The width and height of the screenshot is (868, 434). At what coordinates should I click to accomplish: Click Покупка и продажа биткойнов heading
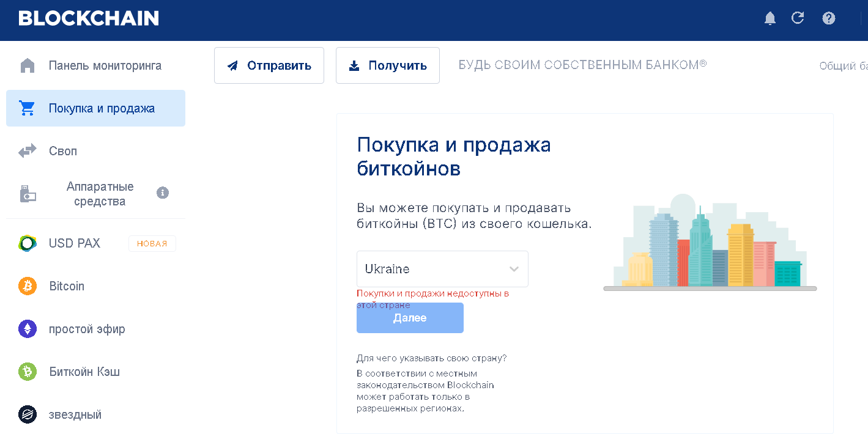[x=454, y=156]
